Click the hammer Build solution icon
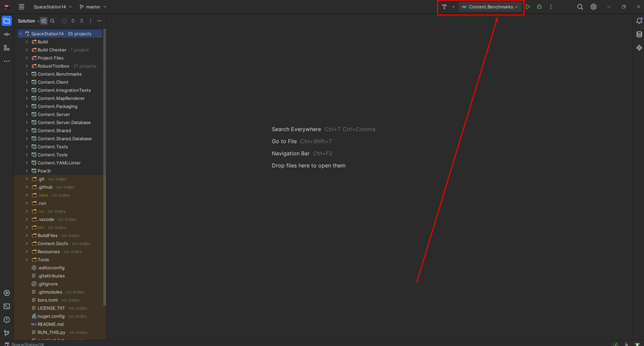644x346 pixels. pos(444,7)
